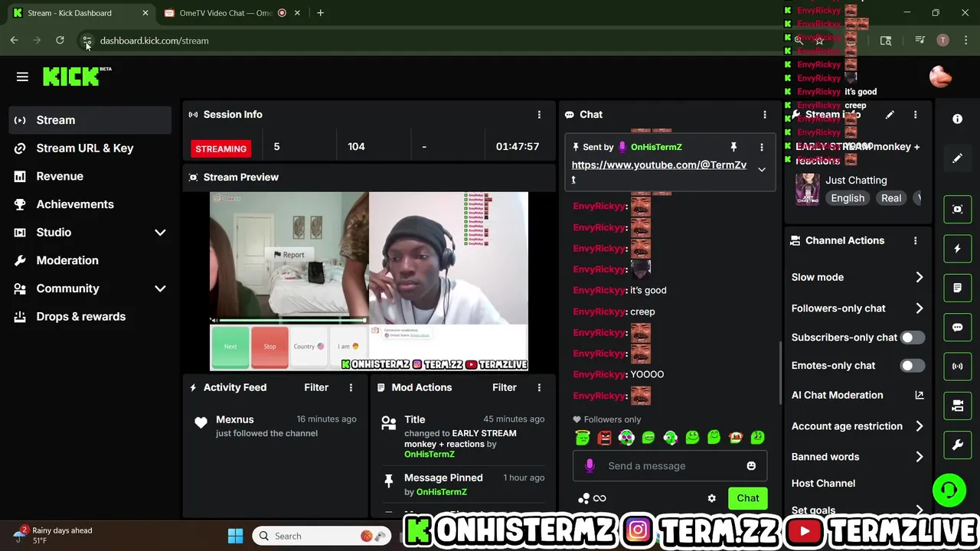The height and width of the screenshot is (551, 980).
Task: Filter the Mod Actions list
Action: 505,387
